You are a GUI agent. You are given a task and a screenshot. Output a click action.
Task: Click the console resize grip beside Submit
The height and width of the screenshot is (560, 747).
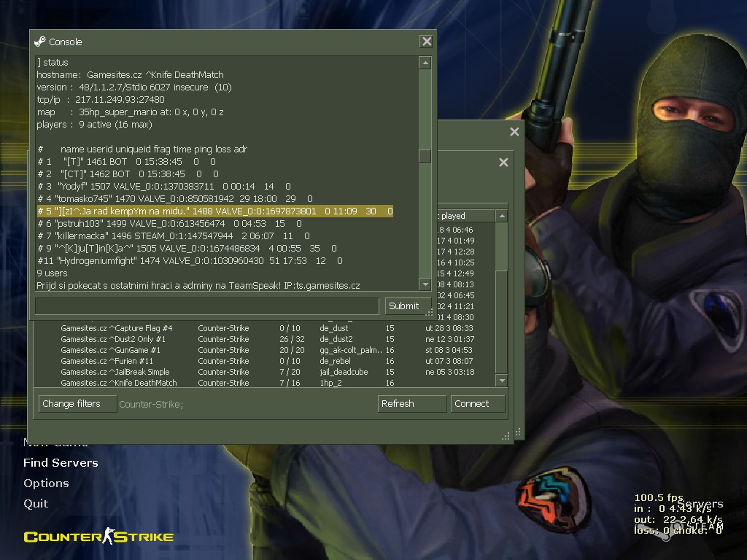point(429,312)
